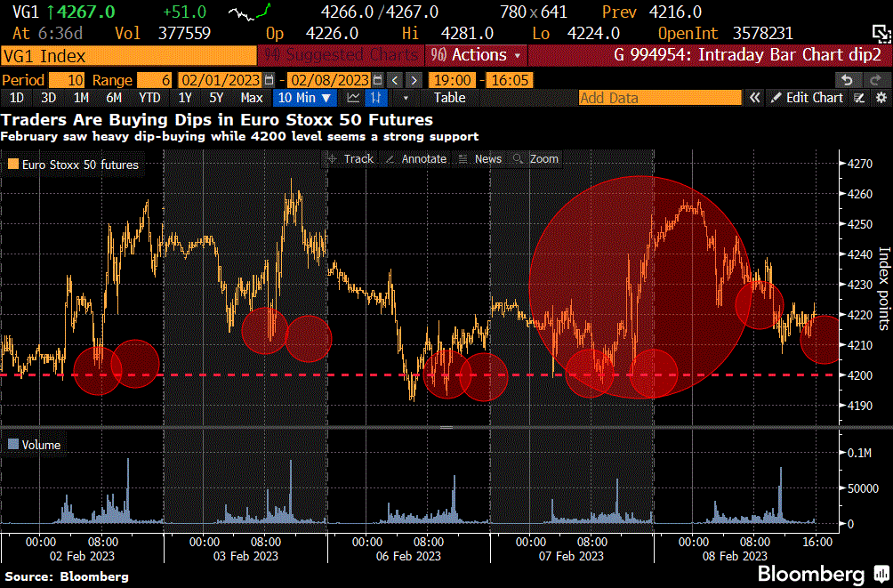Edit the 16:05 end time field
893x588 pixels.
510,80
